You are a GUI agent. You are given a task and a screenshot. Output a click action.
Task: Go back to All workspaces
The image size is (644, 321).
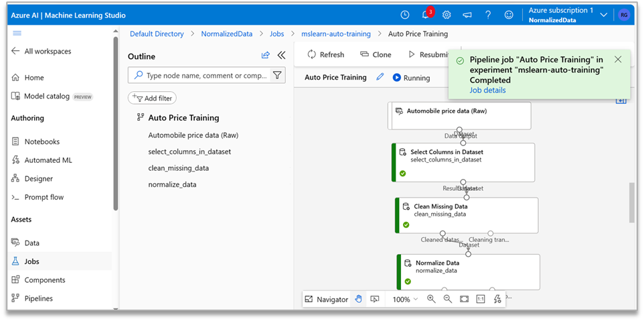pyautogui.click(x=41, y=51)
